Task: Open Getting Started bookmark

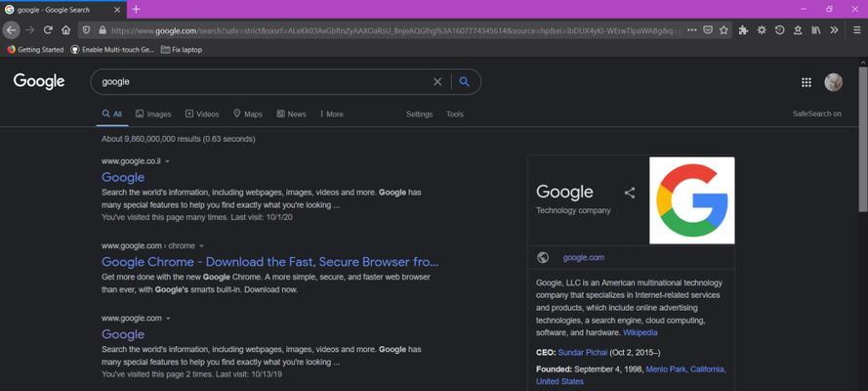Action: click(x=35, y=50)
